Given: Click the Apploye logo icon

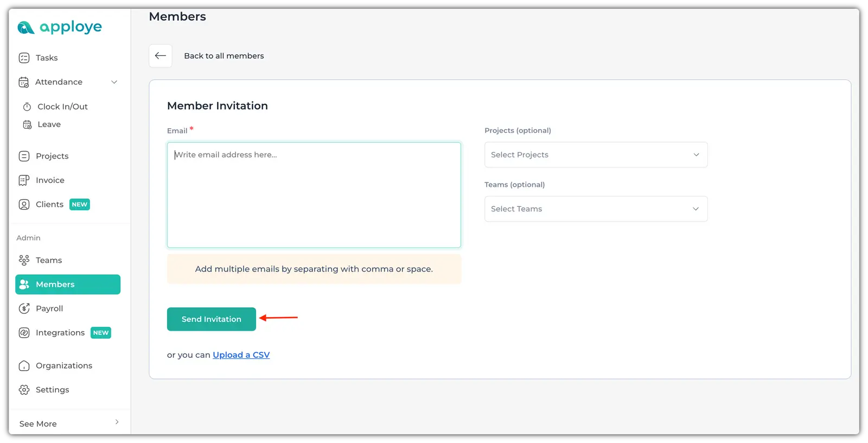Looking at the screenshot, I should click(x=25, y=27).
